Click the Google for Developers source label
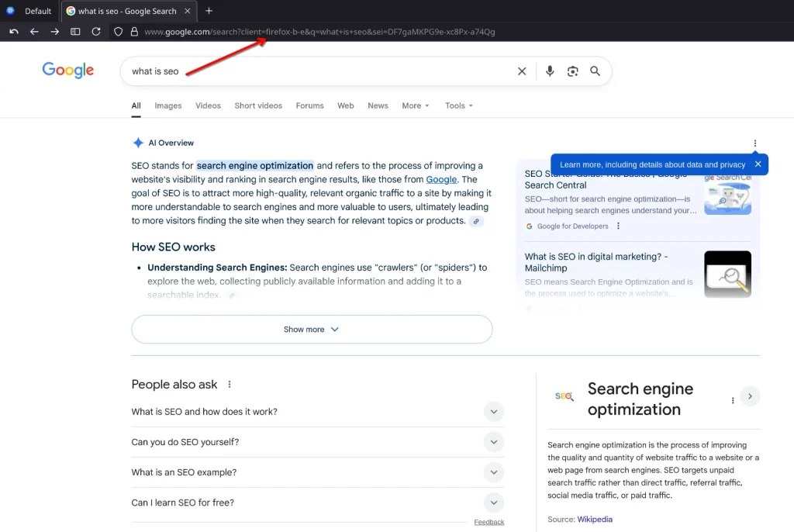Screen dimensions: 794x532 point(572,226)
